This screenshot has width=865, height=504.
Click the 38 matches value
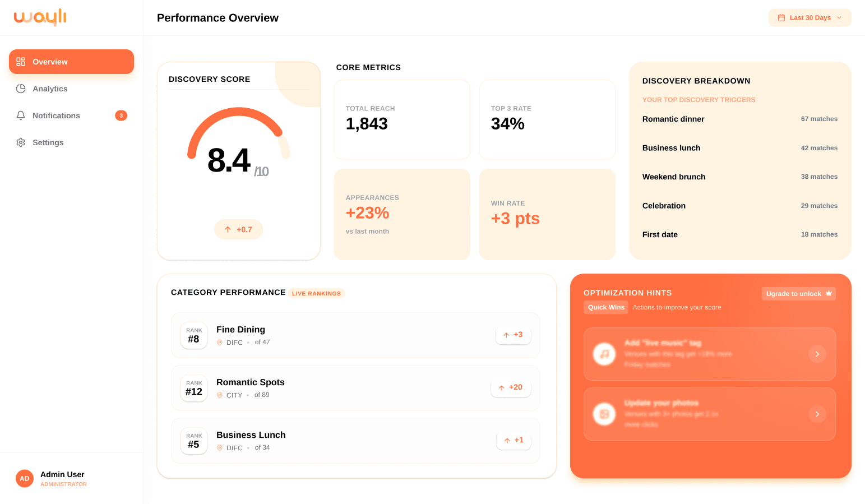[819, 177]
